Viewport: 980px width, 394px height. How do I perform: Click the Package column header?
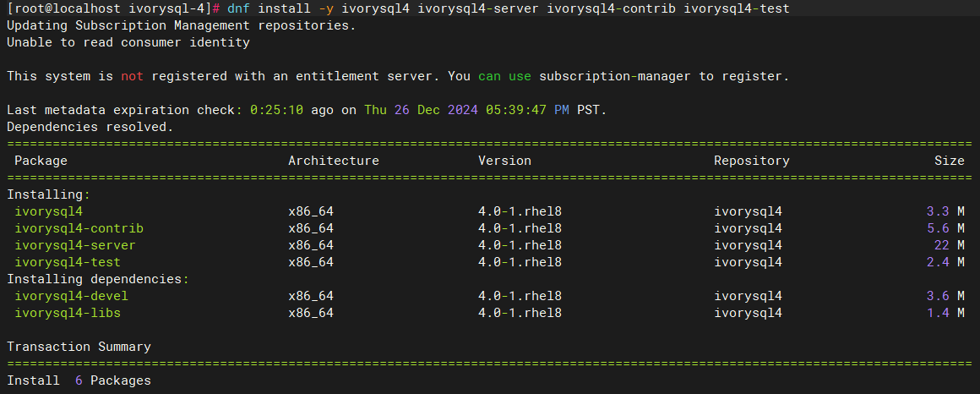41,161
